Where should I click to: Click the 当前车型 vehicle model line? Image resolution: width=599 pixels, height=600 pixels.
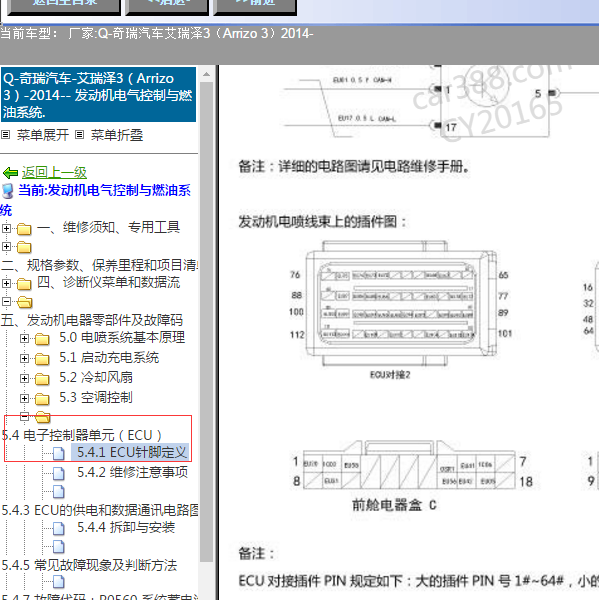[157, 34]
